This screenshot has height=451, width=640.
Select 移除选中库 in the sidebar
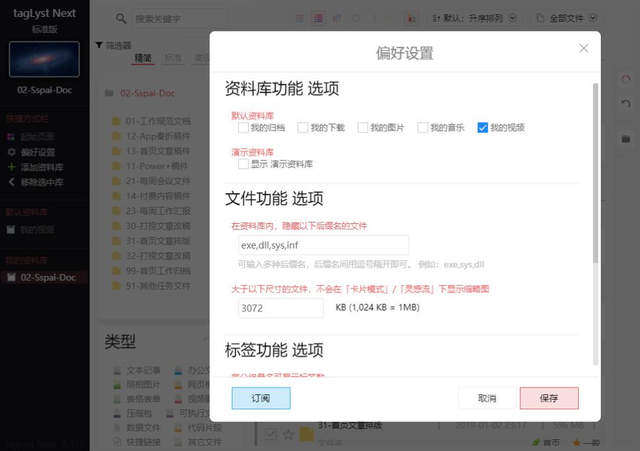tap(42, 182)
